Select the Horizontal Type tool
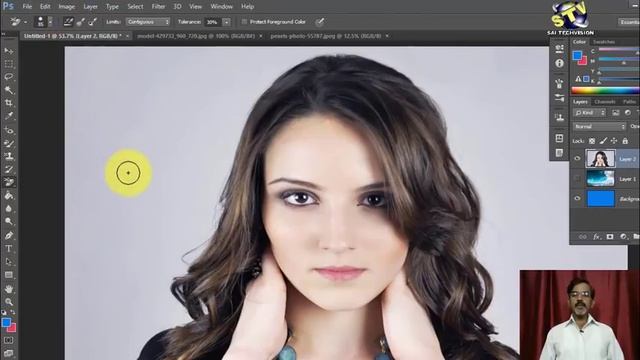Image resolution: width=640 pixels, height=360 pixels. 9,249
